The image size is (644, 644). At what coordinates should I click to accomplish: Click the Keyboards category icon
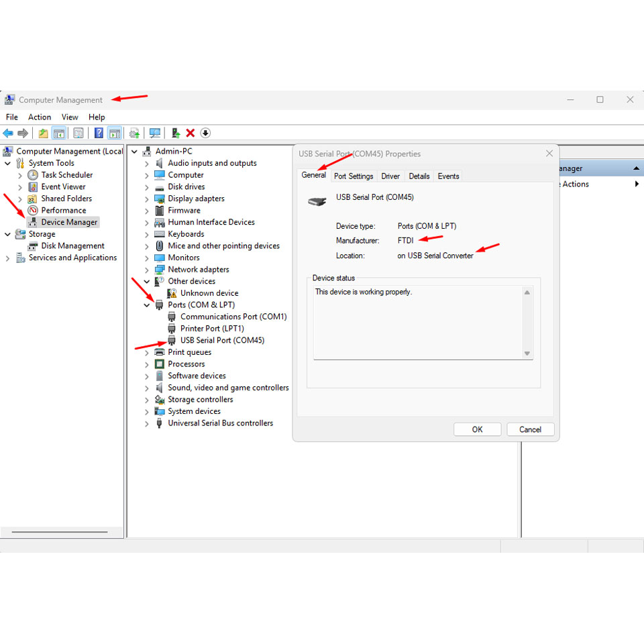pos(160,234)
